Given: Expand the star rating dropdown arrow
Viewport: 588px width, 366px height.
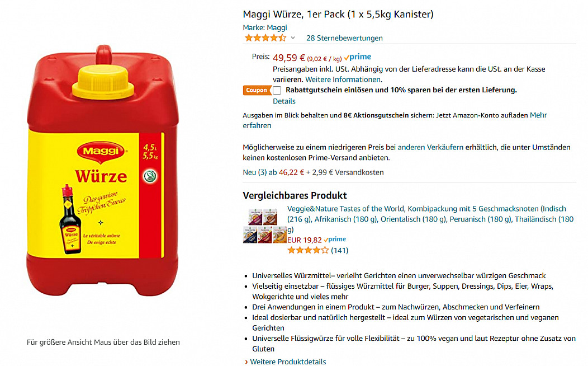Looking at the screenshot, I should coord(293,38).
